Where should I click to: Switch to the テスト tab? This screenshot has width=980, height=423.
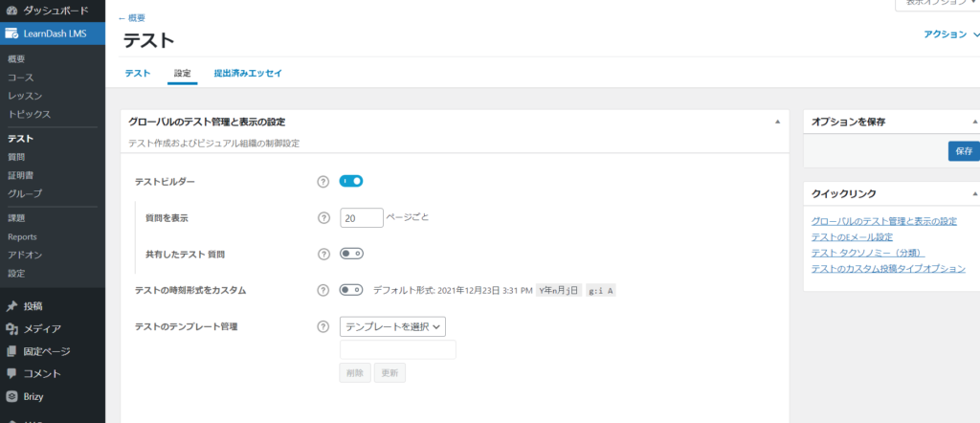click(137, 74)
